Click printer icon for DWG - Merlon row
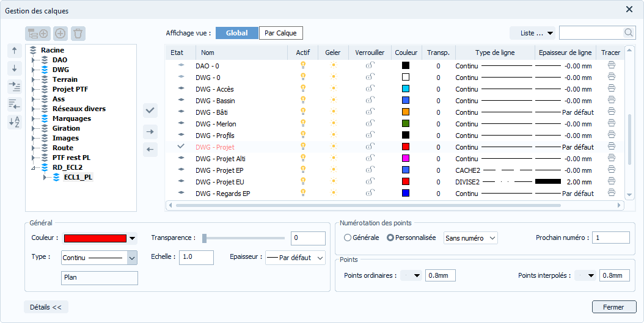The width and height of the screenshot is (644, 323). [612, 123]
